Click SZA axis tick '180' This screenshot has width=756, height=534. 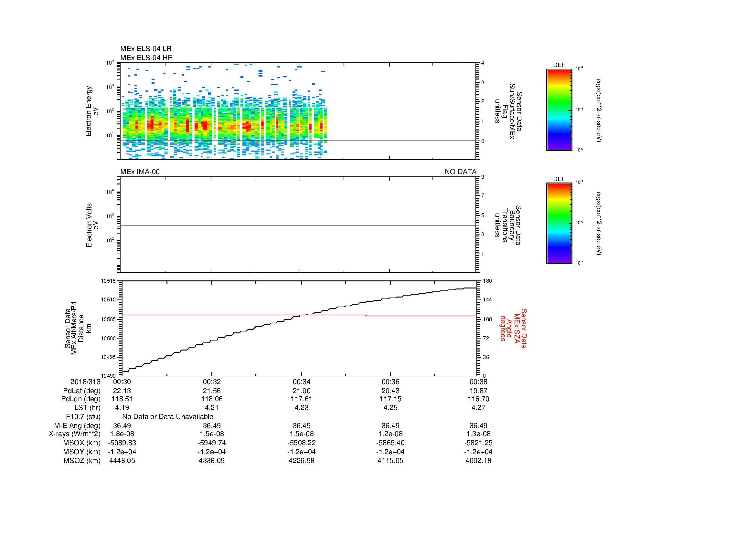point(487,281)
